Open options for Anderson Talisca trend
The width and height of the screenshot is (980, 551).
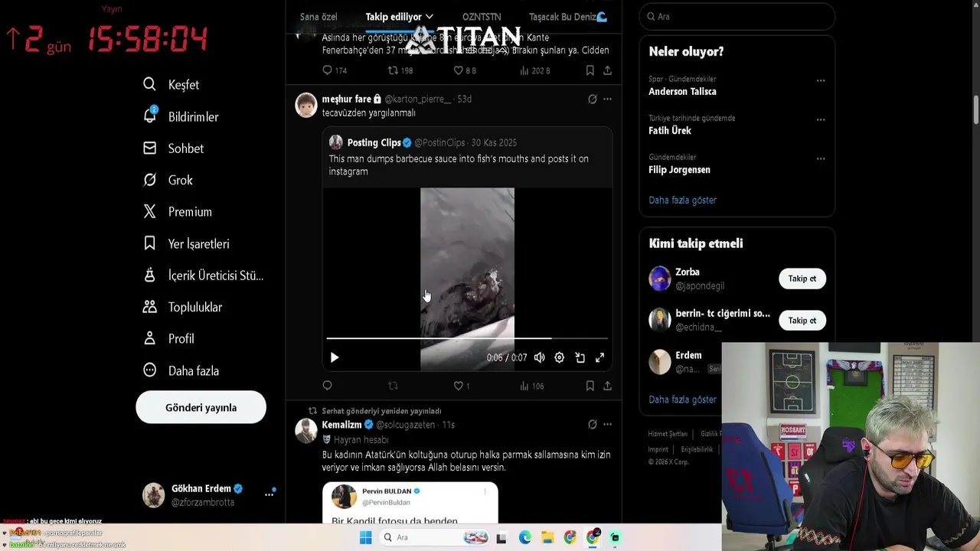tap(821, 80)
